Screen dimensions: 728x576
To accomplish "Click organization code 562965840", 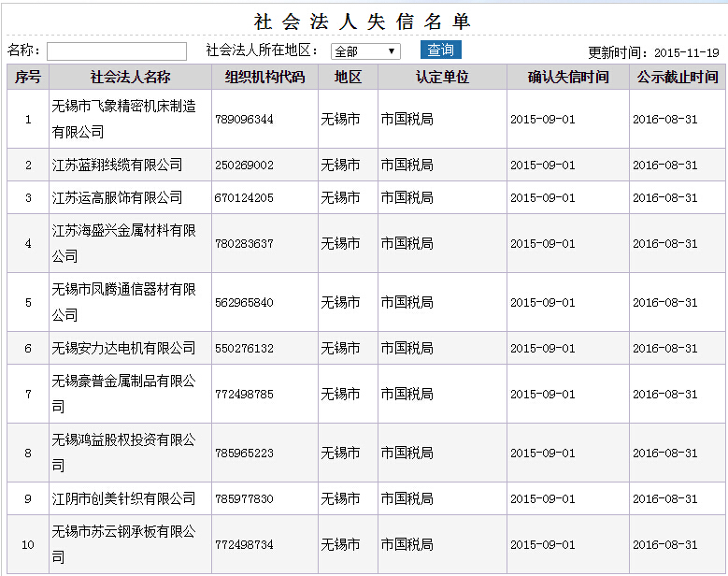I will pos(244,302).
